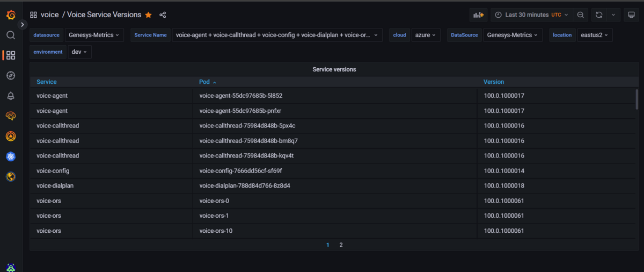Viewport: 644px width, 272px height.
Task: Open the voice folder breadcrumb
Action: (49, 15)
